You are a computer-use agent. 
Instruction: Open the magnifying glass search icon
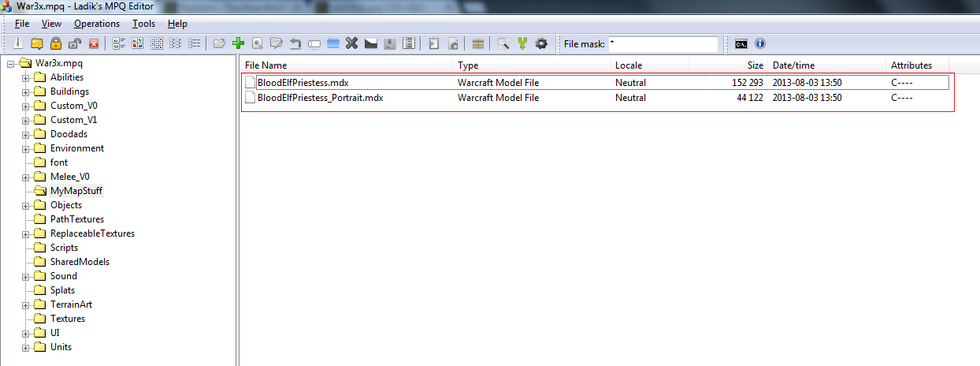pyautogui.click(x=503, y=43)
